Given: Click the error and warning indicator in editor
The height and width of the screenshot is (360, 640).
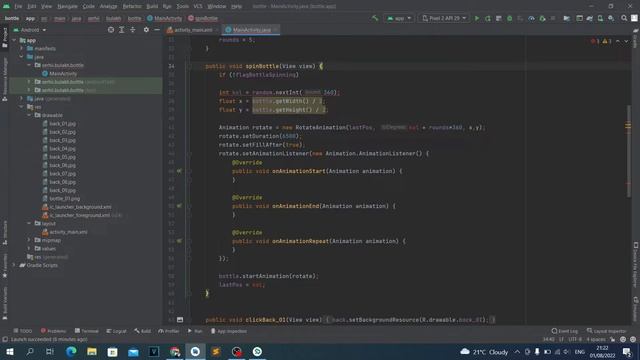Looking at the screenshot, I should [x=601, y=41].
